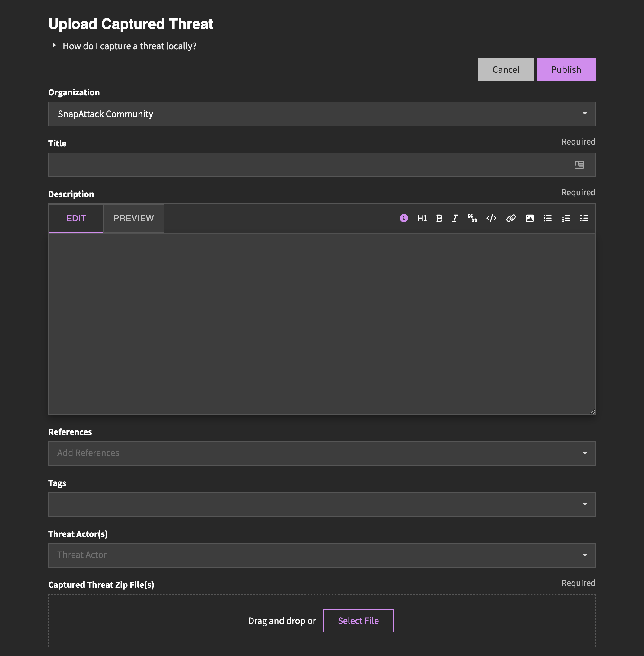
Task: Insert an image into description
Action: (x=529, y=218)
